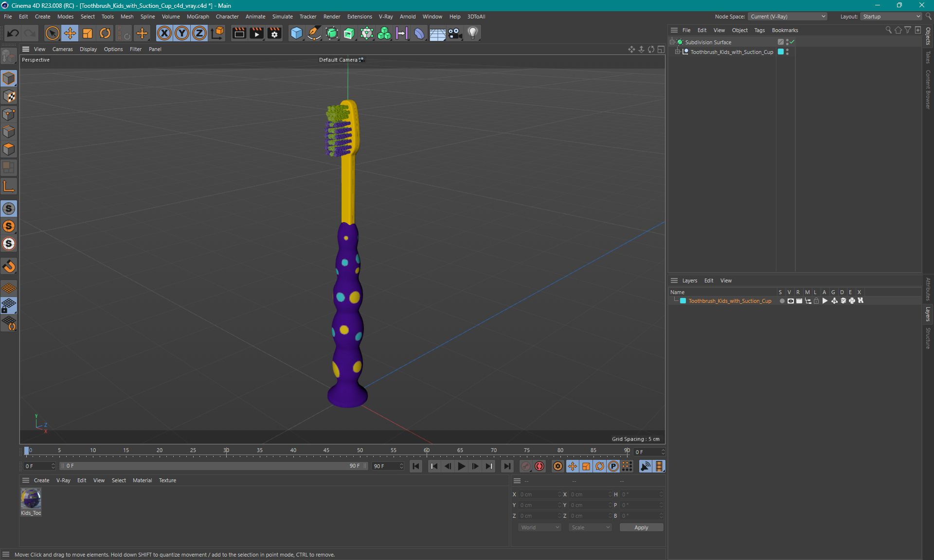Switch to Texture mode icon
This screenshot has height=560, width=934.
point(9,96)
